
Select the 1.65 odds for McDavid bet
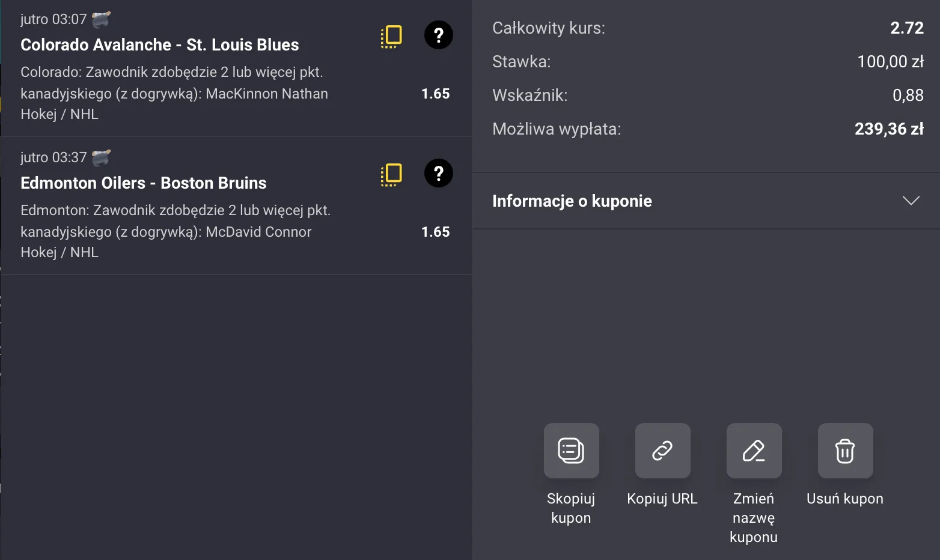(x=436, y=232)
